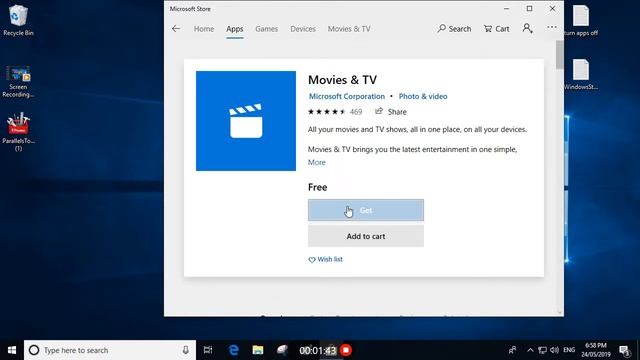
Task: Click the Search button in Store
Action: click(454, 29)
